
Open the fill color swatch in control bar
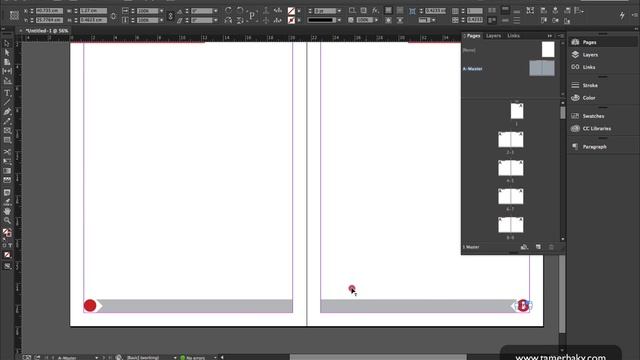point(291,11)
